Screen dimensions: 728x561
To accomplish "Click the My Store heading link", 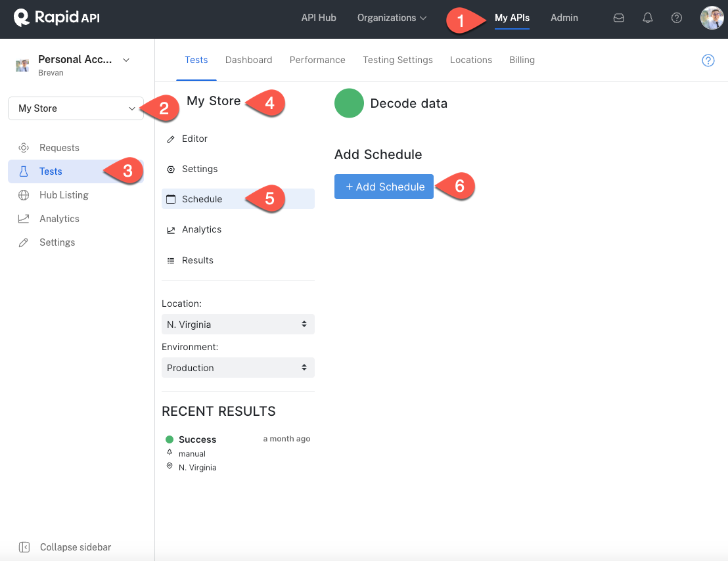I will click(x=214, y=101).
